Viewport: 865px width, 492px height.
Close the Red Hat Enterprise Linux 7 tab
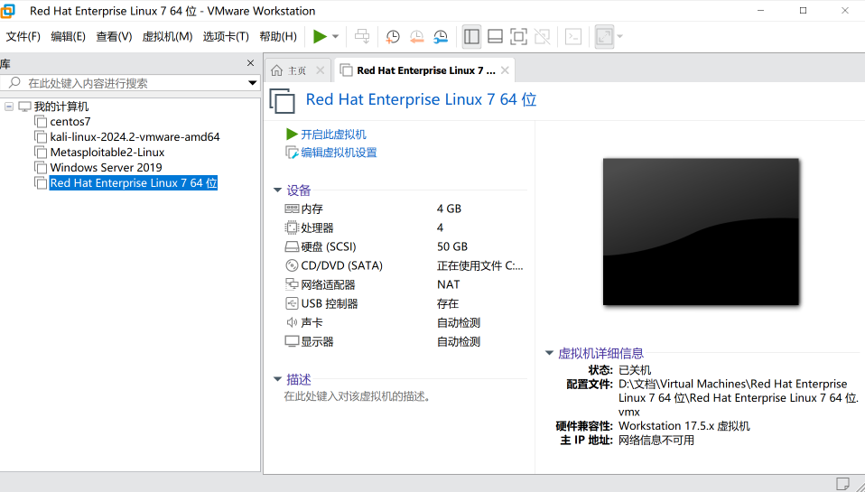point(505,71)
